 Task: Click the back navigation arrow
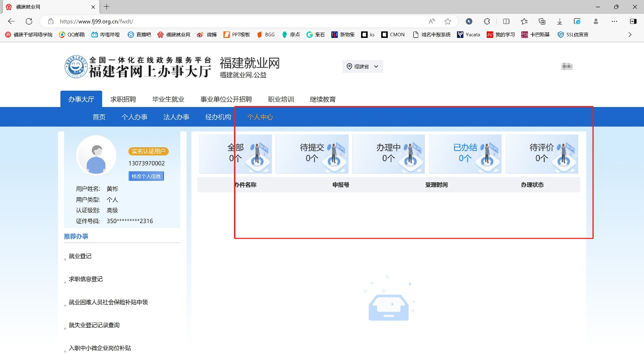tap(11, 21)
